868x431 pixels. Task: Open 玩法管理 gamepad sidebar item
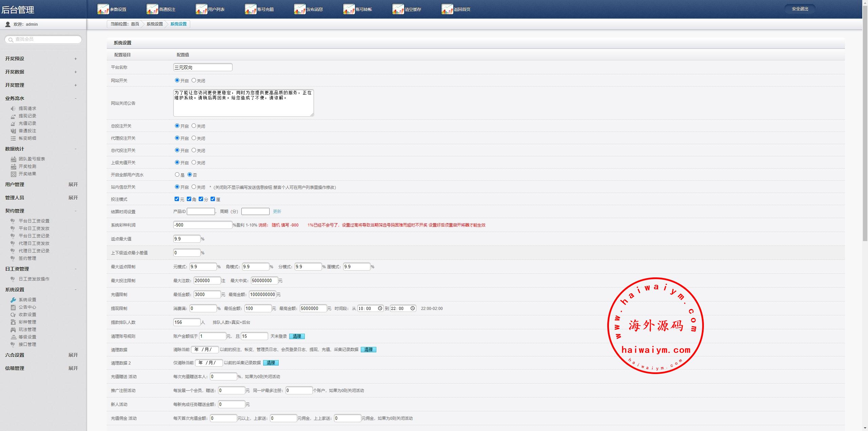[27, 330]
